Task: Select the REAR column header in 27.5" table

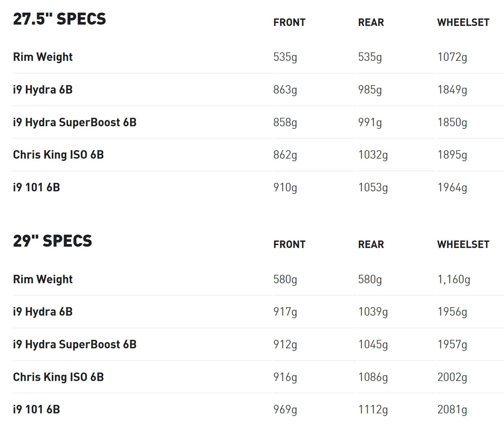Action: [371, 22]
